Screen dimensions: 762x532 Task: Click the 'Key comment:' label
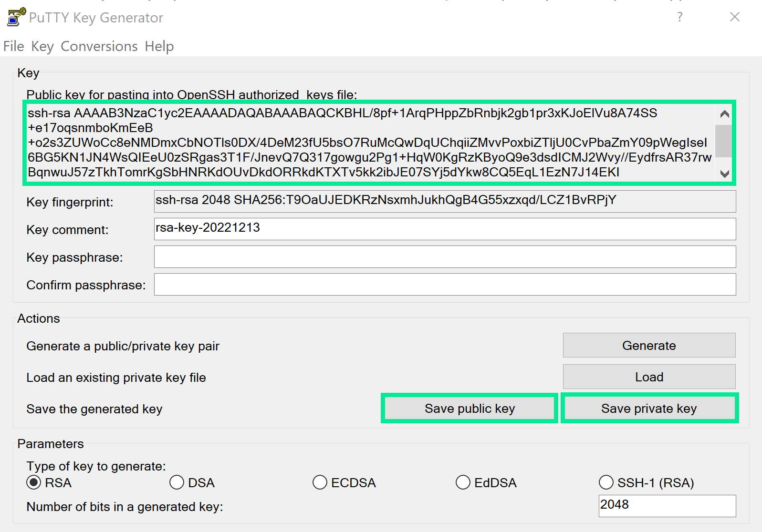tap(67, 230)
